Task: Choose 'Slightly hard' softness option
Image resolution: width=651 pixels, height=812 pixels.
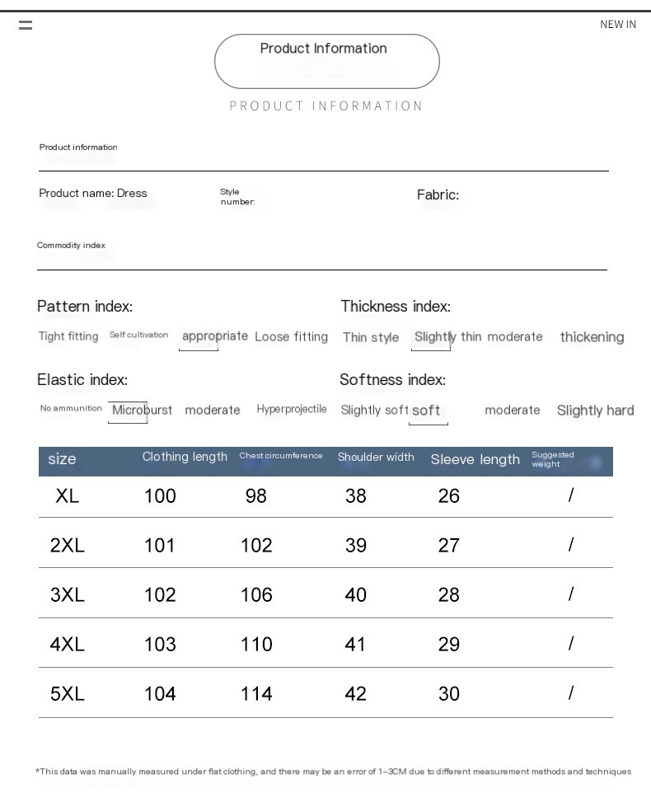Action: coord(595,411)
